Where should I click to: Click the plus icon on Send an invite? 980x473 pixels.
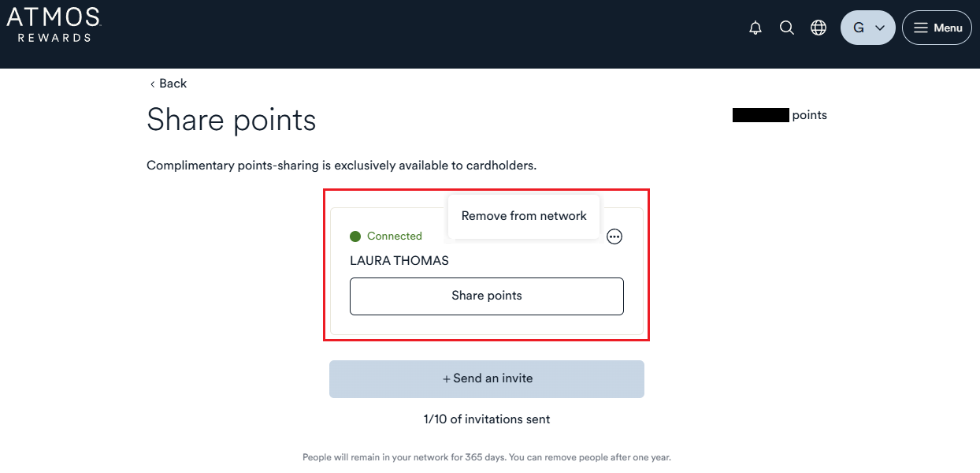coord(447,379)
